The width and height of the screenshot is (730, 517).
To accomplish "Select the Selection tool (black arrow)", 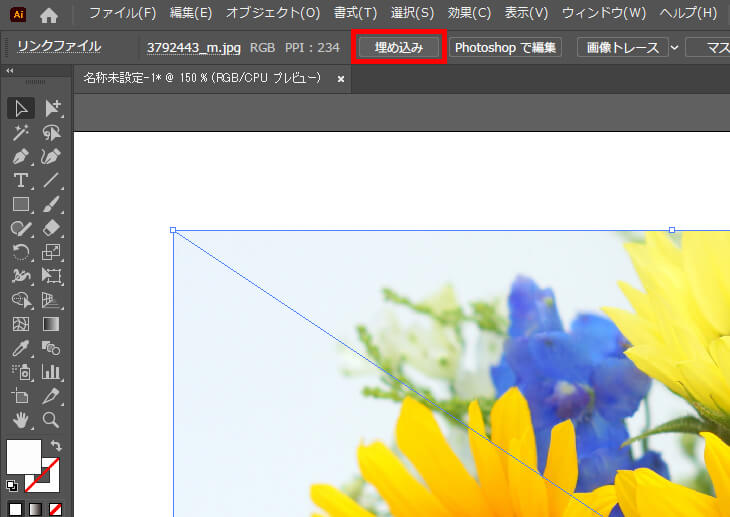I will pyautogui.click(x=20, y=109).
